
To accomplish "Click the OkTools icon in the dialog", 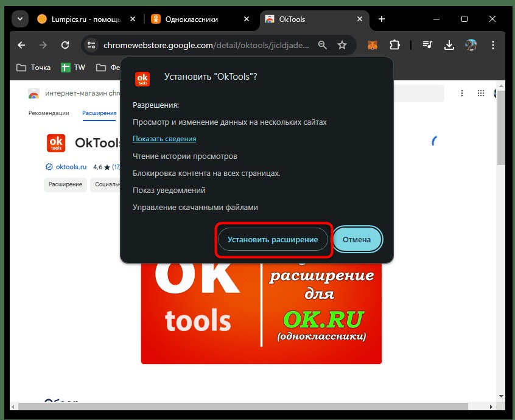I will point(142,79).
